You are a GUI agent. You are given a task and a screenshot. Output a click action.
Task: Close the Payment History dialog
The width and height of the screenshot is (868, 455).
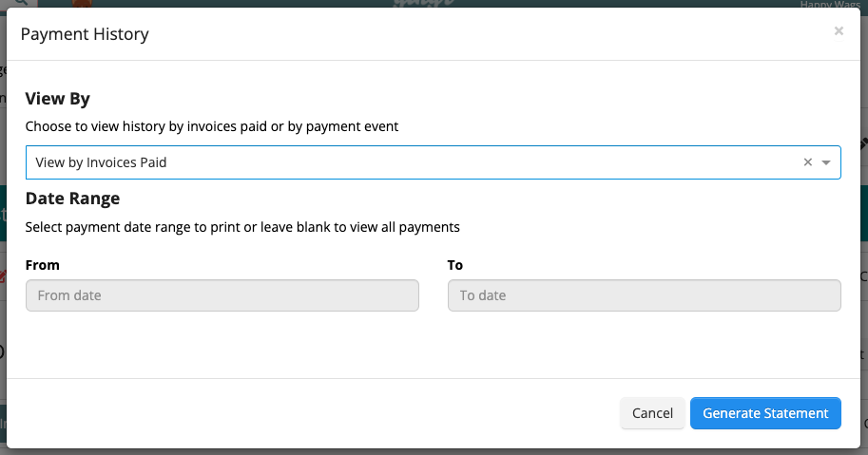pos(839,31)
